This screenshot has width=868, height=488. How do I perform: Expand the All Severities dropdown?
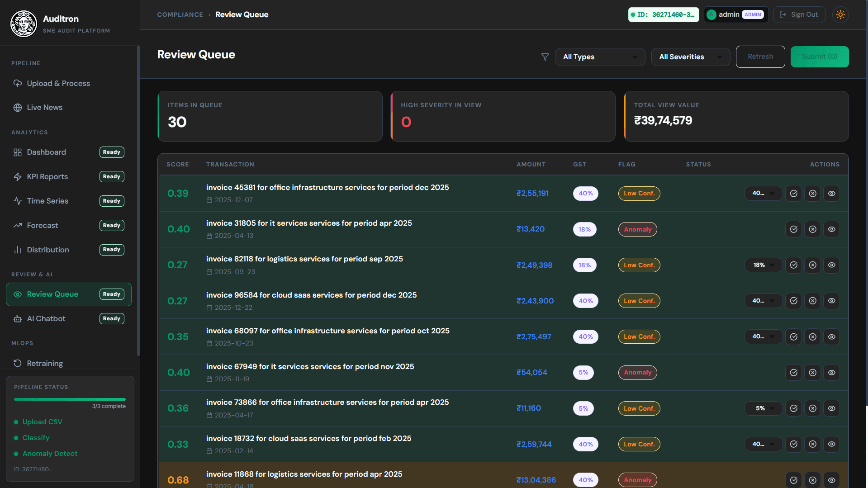pos(690,57)
